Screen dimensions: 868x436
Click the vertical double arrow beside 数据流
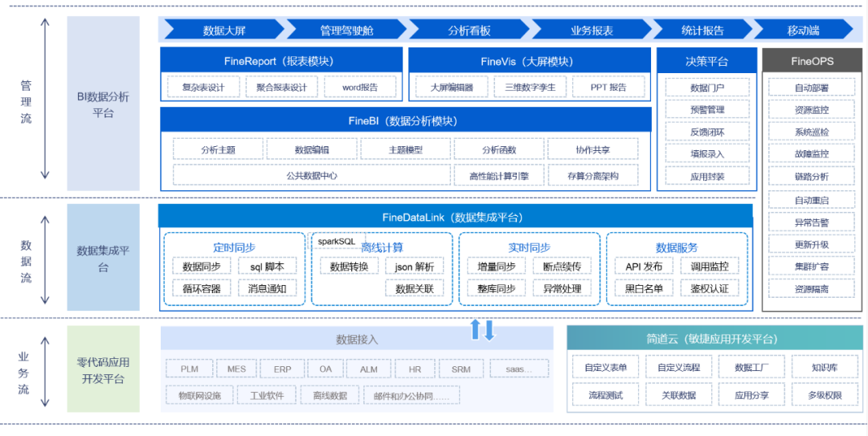click(45, 257)
